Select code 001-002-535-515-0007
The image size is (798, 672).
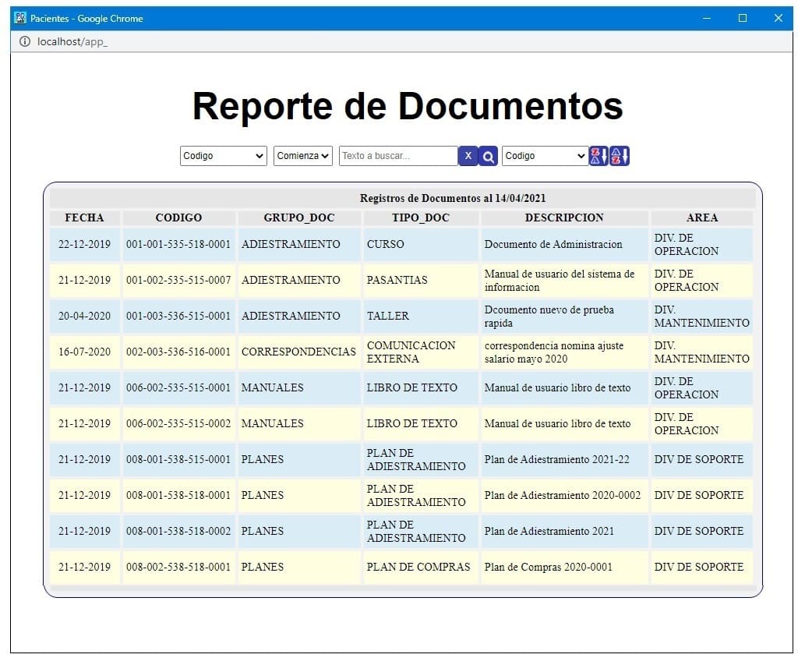(178, 280)
